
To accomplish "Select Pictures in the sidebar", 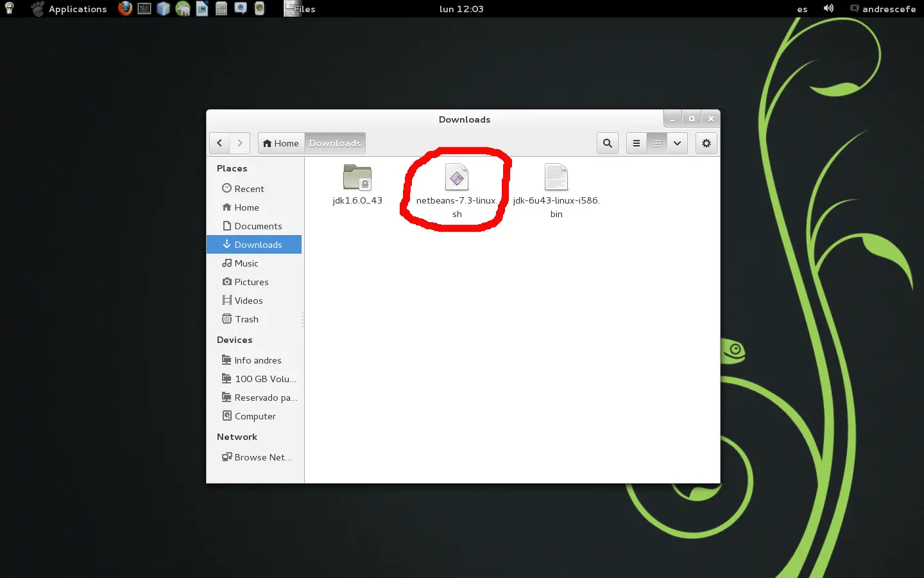I will click(x=254, y=282).
